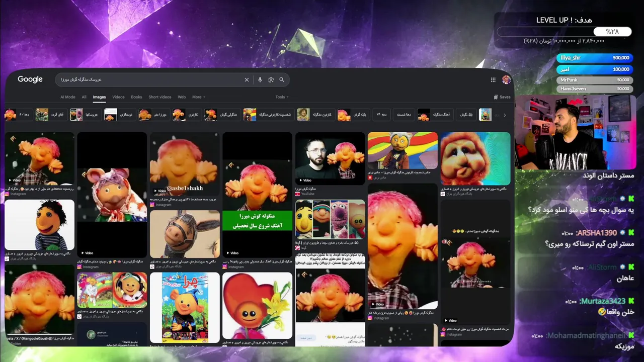Viewport: 644px width, 362px height.
Task: Click chat username Mohamadmatinghaneii
Action: coord(586,335)
